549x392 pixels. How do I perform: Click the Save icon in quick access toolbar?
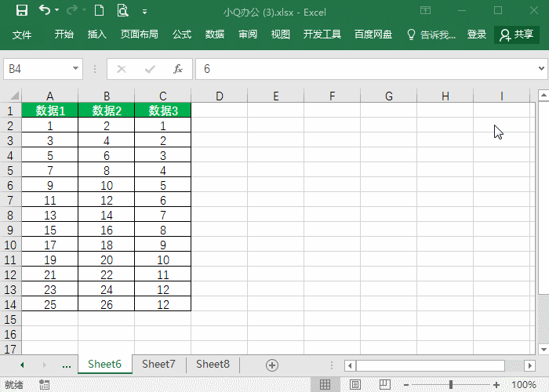(22, 10)
